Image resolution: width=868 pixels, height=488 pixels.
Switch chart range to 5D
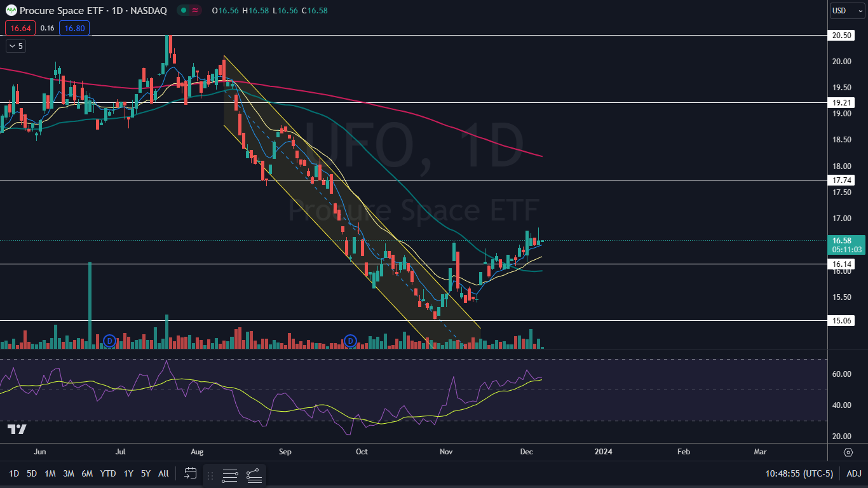click(32, 473)
